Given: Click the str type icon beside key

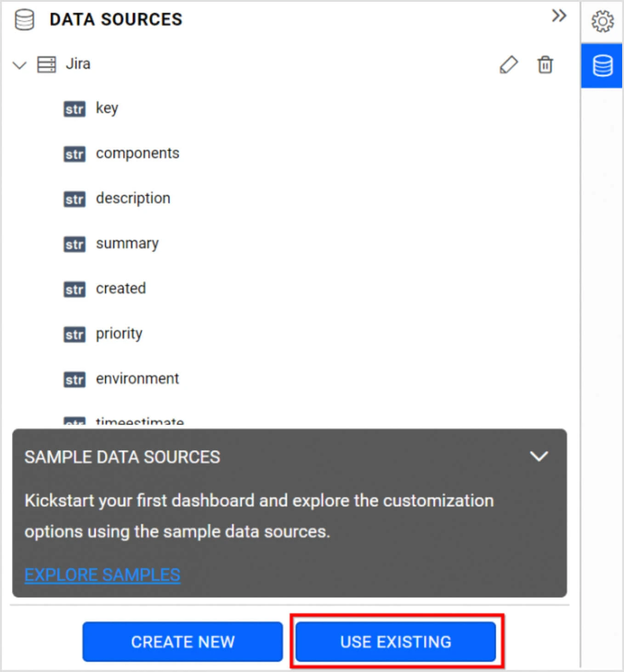Looking at the screenshot, I should (x=74, y=109).
